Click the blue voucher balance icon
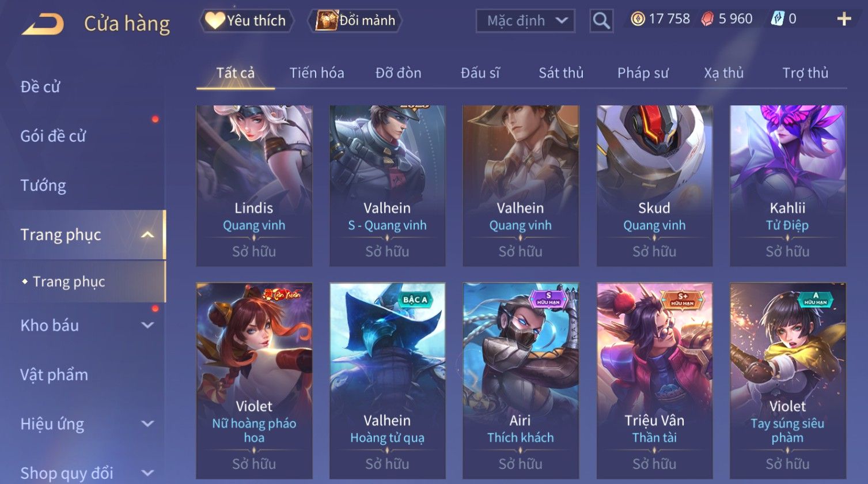 click(x=778, y=20)
